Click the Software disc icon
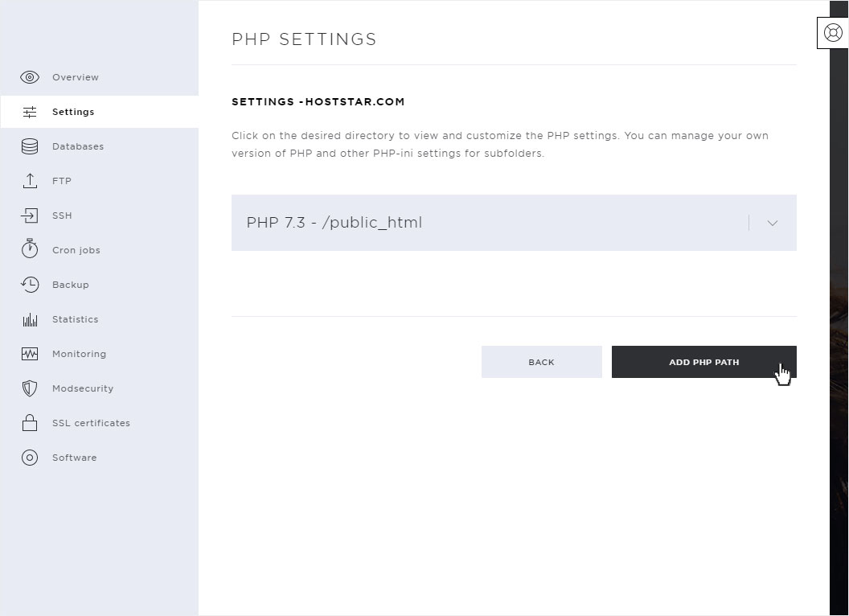 [x=30, y=458]
